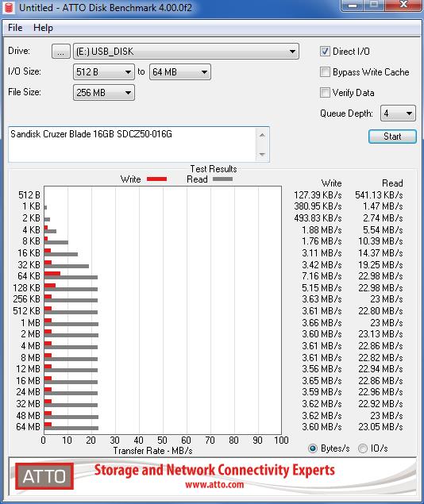Close the ATTO Disk Benchmark window
The image size is (424, 504).
coord(403,6)
